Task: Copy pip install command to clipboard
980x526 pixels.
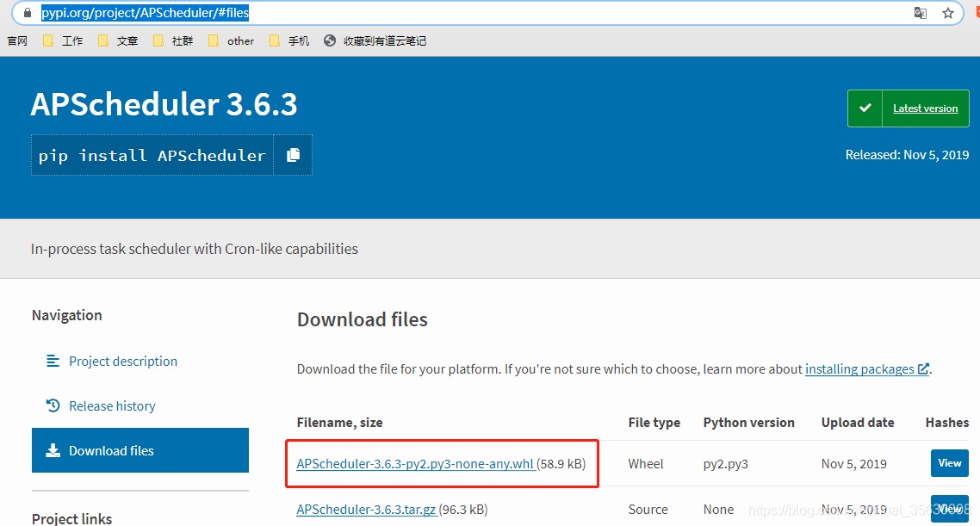Action: 293,155
